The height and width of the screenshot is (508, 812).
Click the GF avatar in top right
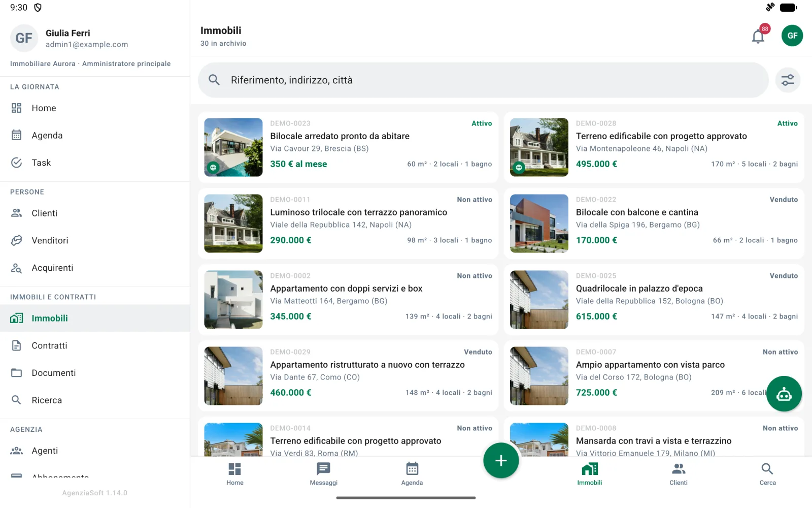(792, 36)
